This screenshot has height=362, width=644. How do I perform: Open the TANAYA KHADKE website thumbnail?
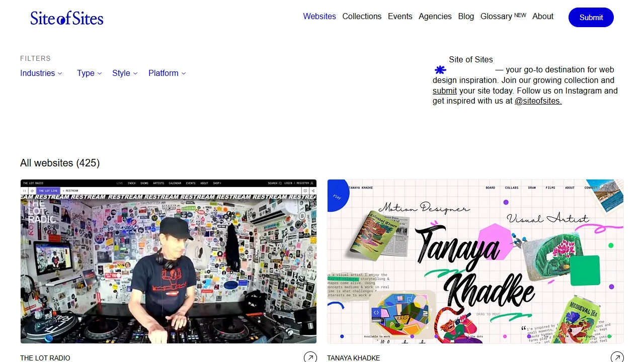coord(475,261)
